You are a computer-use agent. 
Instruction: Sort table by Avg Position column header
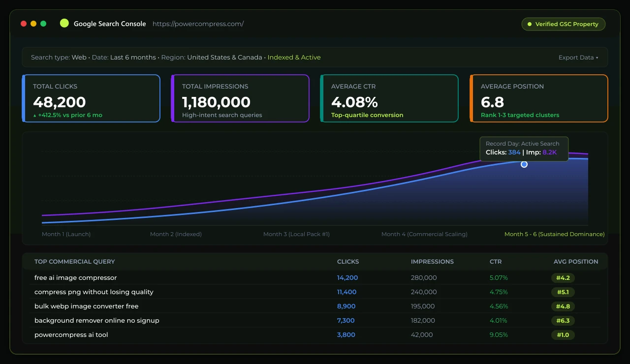pyautogui.click(x=576, y=262)
